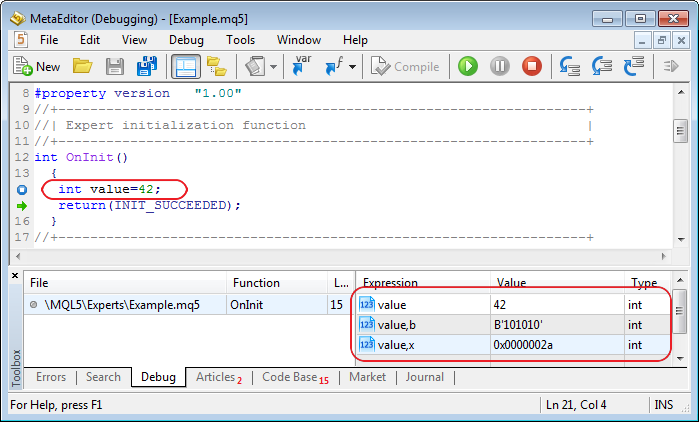The height and width of the screenshot is (422, 699).
Task: Click the New file toolbar button
Action: click(36, 66)
